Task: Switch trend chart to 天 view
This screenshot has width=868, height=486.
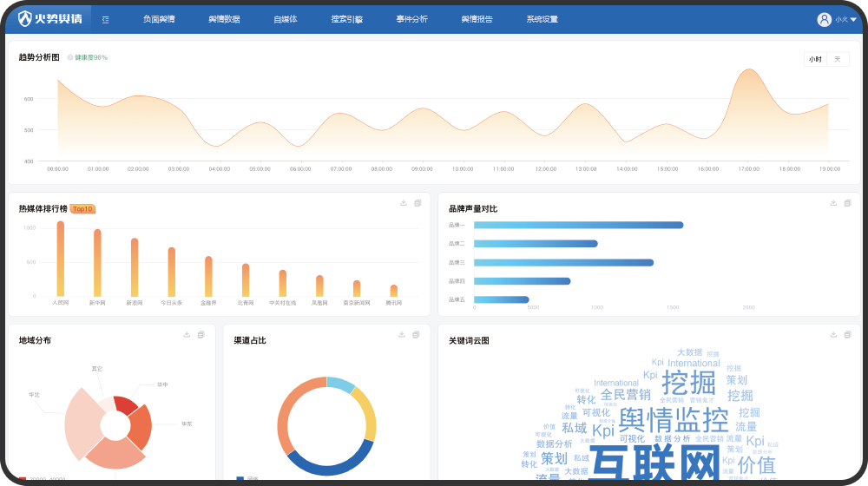Action: click(838, 59)
